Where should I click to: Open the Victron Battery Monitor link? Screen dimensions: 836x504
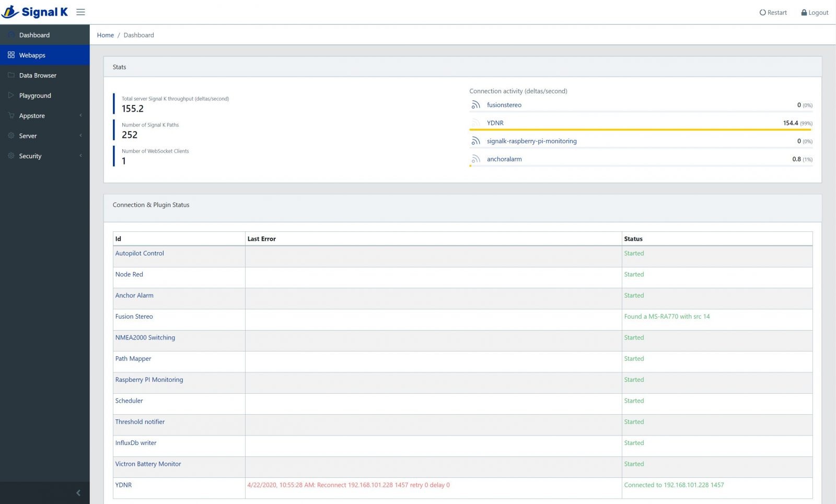click(x=148, y=464)
